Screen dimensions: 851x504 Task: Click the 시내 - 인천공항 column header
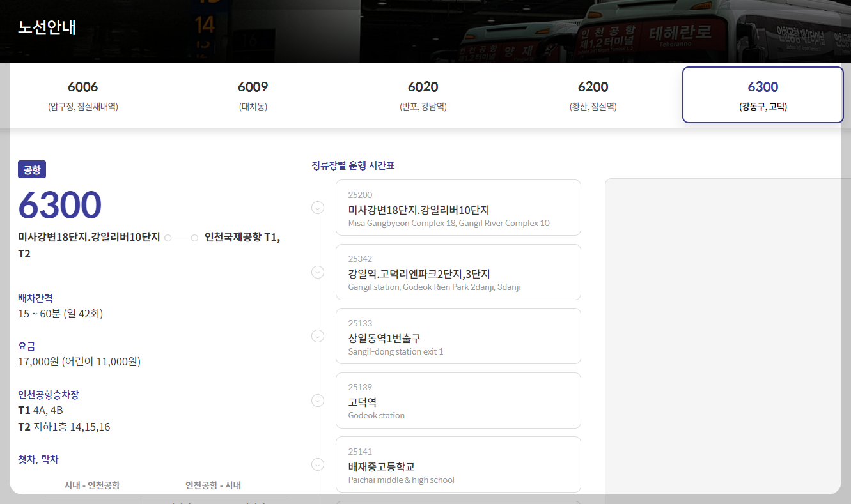pyautogui.click(x=92, y=485)
